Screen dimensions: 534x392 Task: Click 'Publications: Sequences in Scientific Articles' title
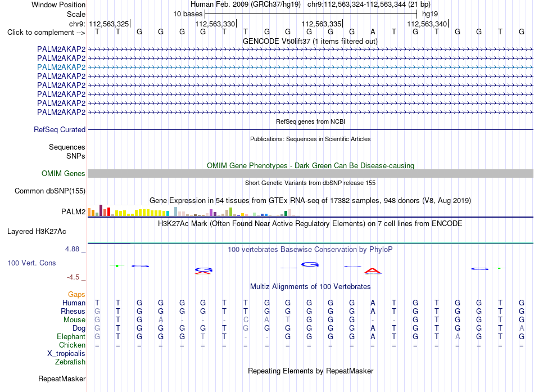tap(310, 139)
